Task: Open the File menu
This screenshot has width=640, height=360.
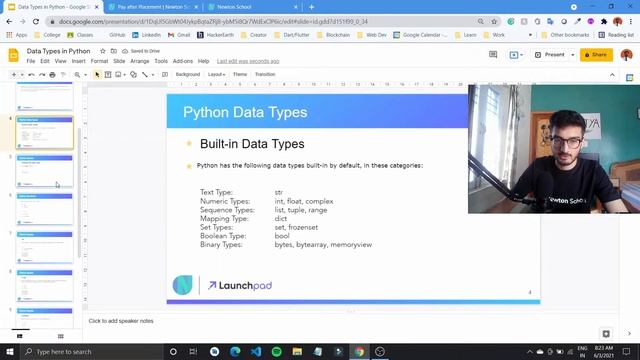Action: (x=31, y=61)
